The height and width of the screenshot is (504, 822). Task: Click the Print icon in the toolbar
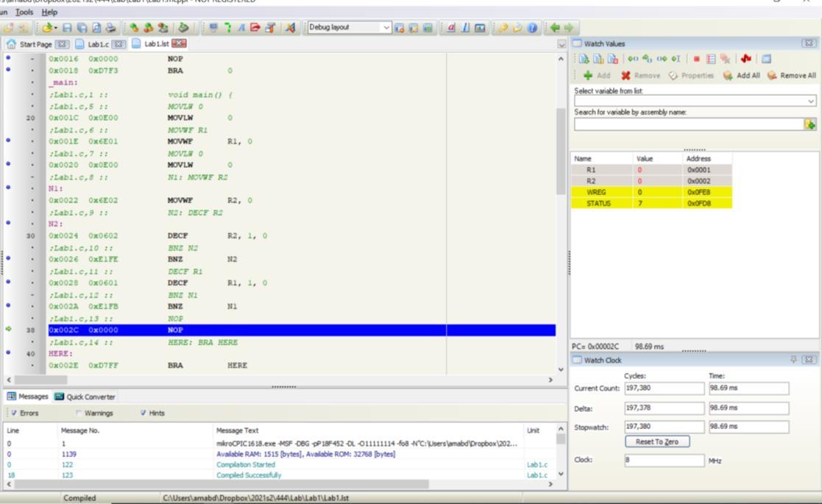110,28
